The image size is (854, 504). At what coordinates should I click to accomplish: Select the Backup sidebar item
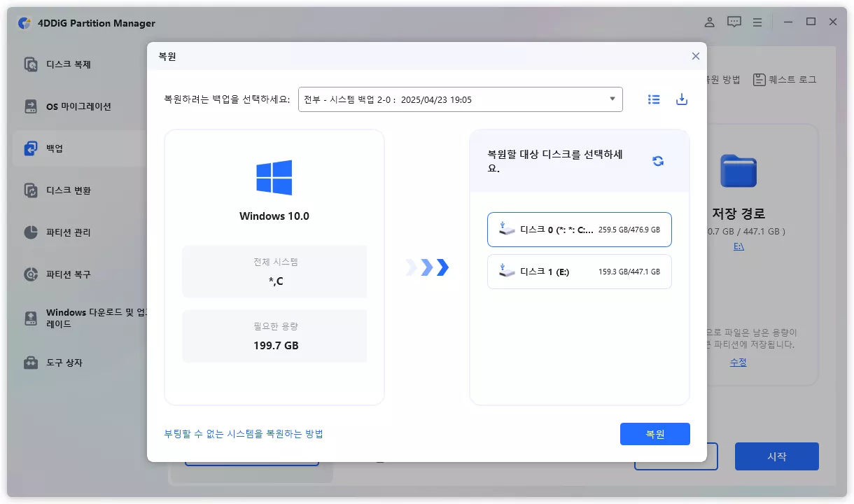(80, 148)
